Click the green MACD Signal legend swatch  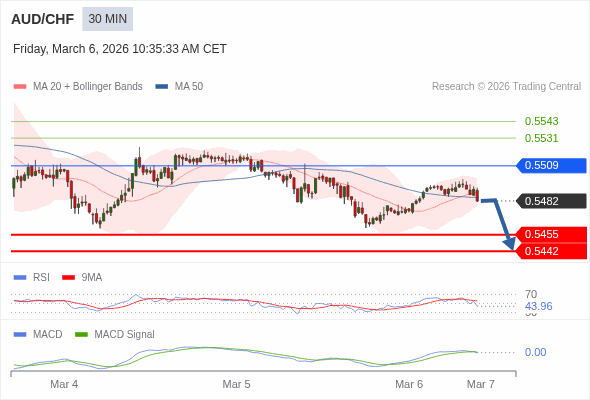[x=81, y=335]
